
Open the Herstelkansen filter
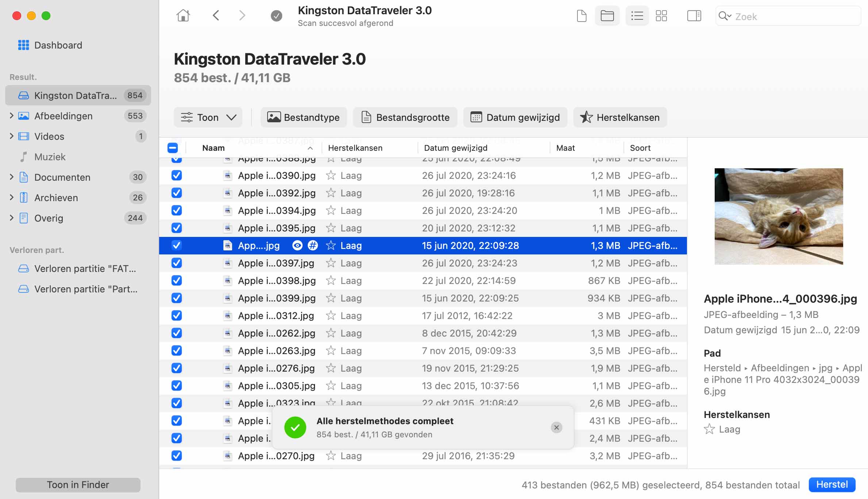coord(620,117)
